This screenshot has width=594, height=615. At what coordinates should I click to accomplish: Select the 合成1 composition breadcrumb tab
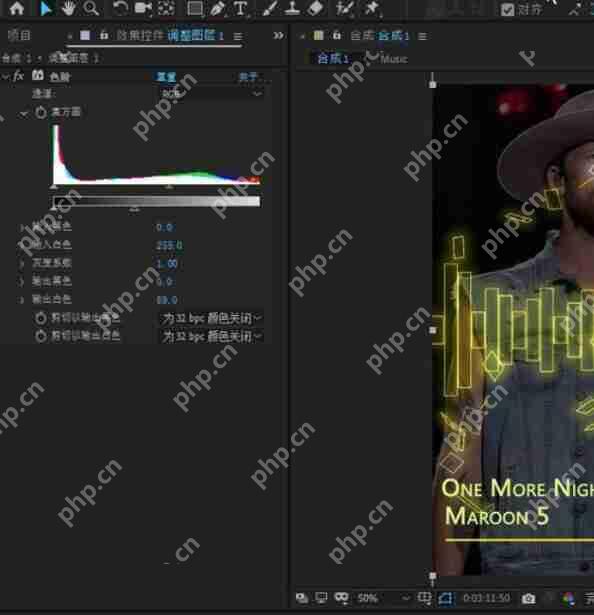(333, 59)
